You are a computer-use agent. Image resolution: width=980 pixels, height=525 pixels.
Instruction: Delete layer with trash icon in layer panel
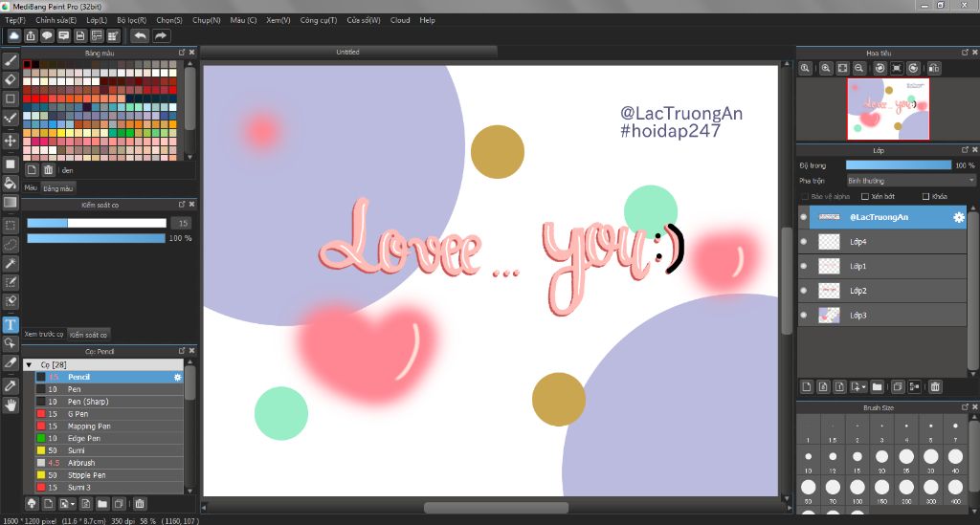click(x=935, y=387)
